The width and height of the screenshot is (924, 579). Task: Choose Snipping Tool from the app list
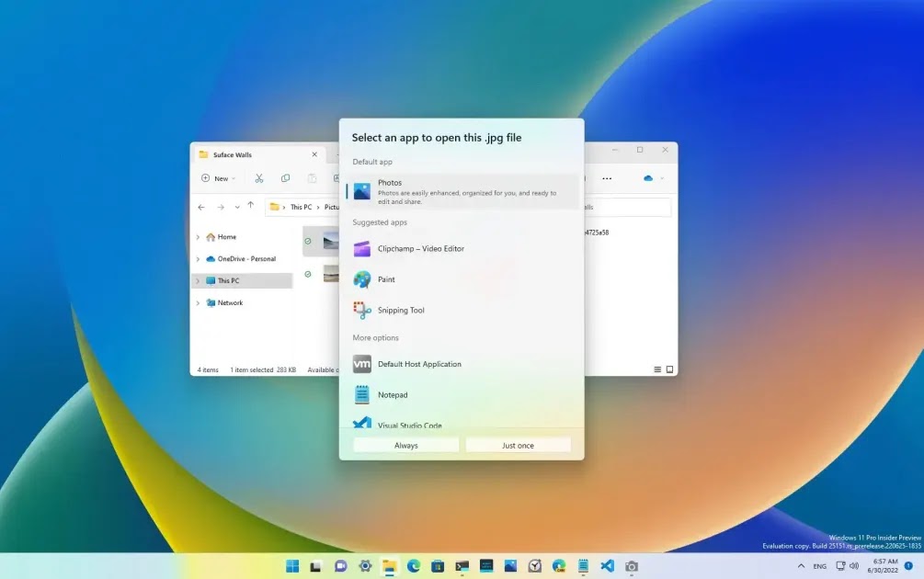[x=462, y=310]
